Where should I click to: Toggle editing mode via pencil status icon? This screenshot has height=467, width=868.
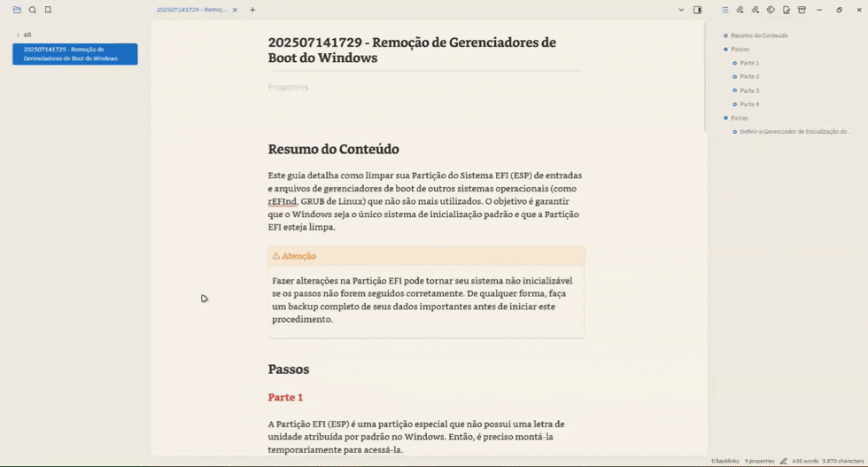[x=784, y=461]
